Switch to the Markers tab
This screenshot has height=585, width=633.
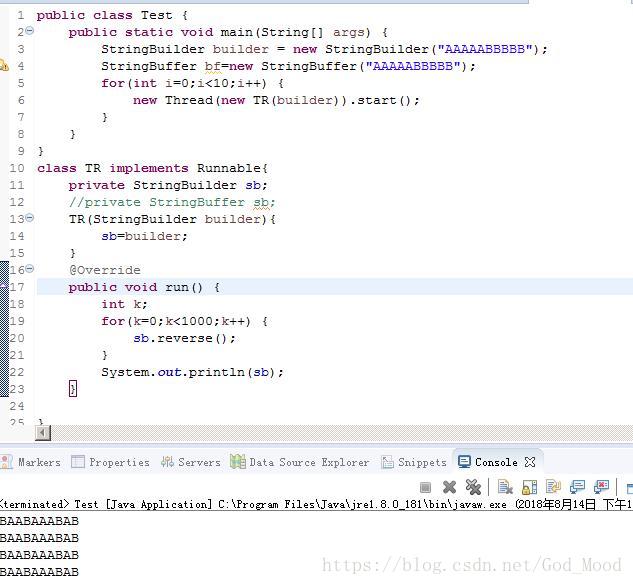tap(31, 462)
